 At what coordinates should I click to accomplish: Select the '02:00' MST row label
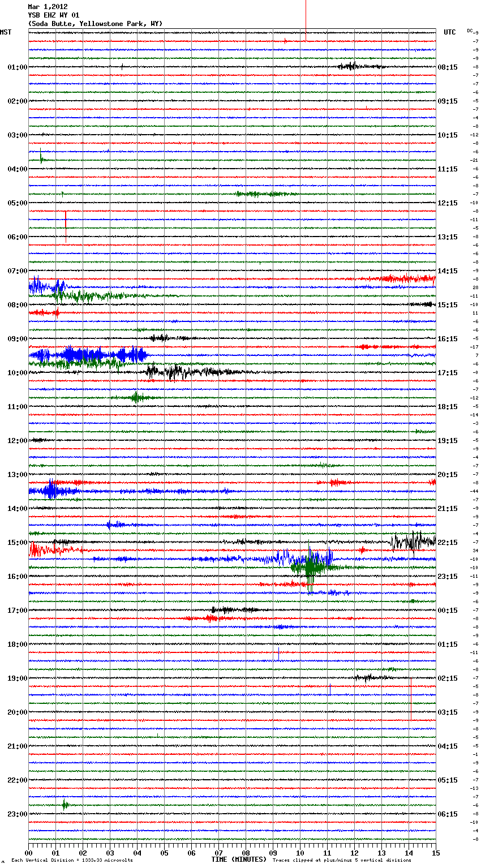click(18, 101)
